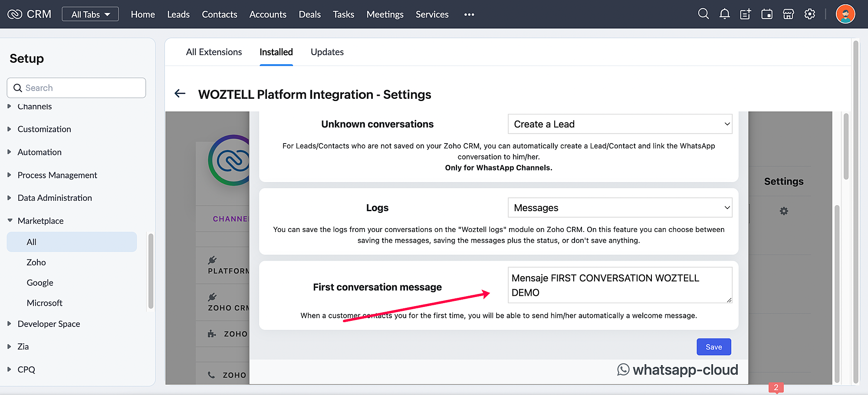The height and width of the screenshot is (395, 868).
Task: Click the gear icon under Settings column
Action: [784, 211]
